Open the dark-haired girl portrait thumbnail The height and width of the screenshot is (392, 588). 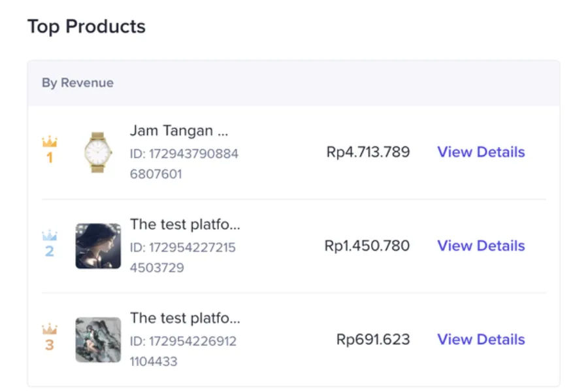click(x=98, y=246)
